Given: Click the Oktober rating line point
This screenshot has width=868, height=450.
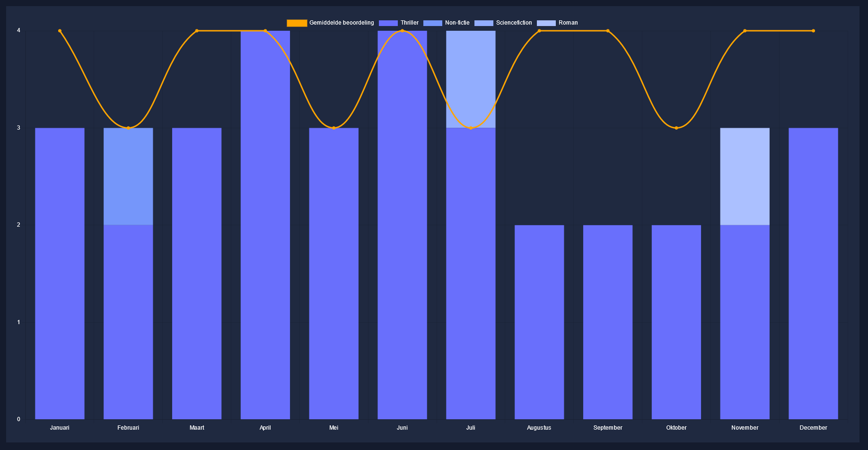Looking at the screenshot, I should [x=676, y=128].
